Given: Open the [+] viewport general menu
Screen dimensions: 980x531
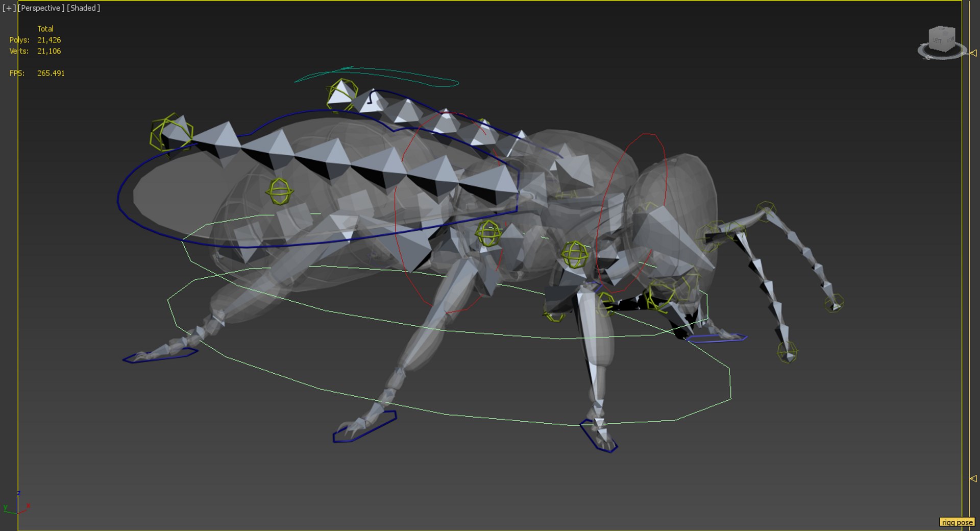Looking at the screenshot, I should 9,8.
